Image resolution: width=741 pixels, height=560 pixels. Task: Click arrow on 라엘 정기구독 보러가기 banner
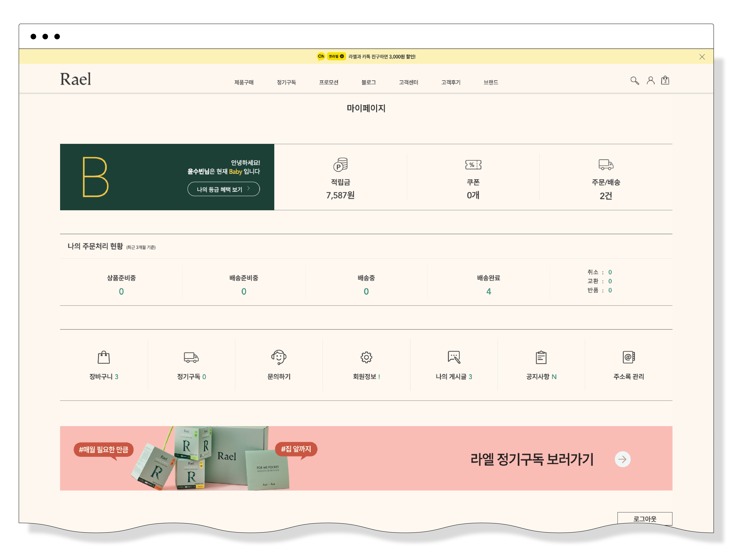(622, 459)
